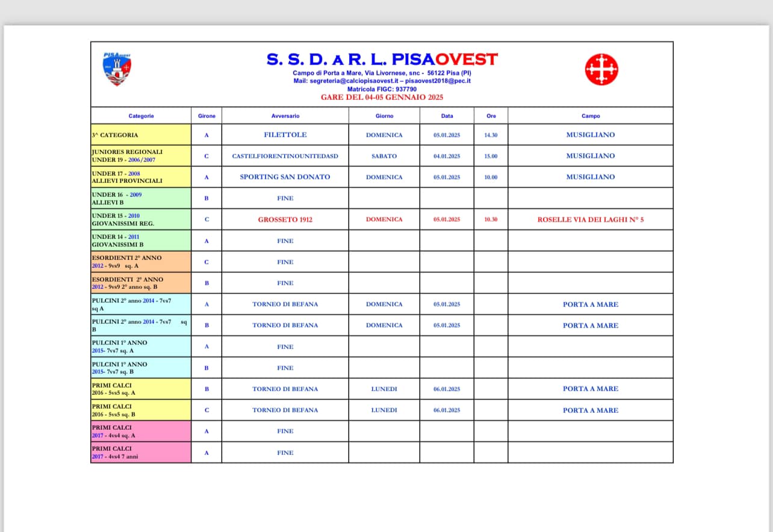Click the Giorno column header

coord(384,116)
